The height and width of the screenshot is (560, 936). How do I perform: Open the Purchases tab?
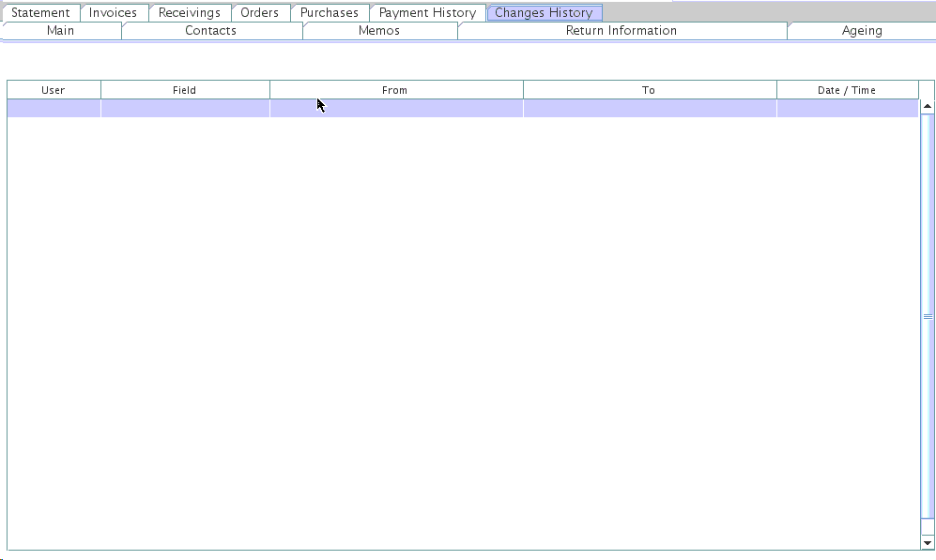pyautogui.click(x=329, y=13)
